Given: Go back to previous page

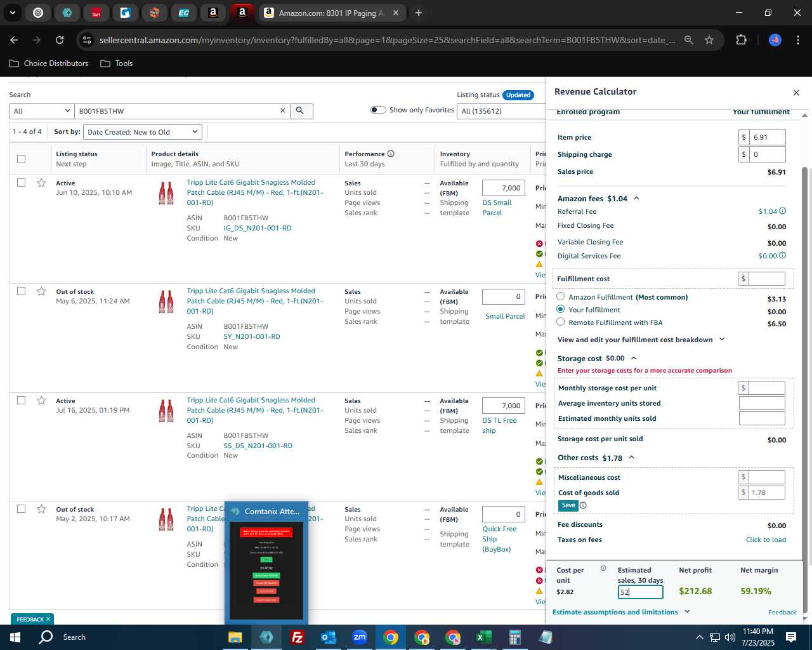Looking at the screenshot, I should click(14, 40).
